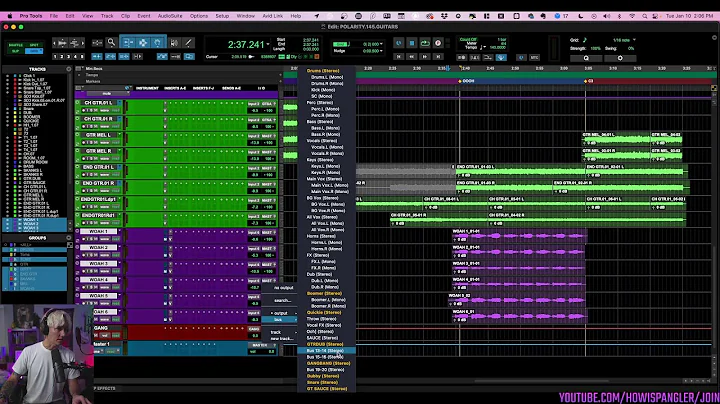Expand the track submenu
The image size is (720, 404).
tap(279, 332)
